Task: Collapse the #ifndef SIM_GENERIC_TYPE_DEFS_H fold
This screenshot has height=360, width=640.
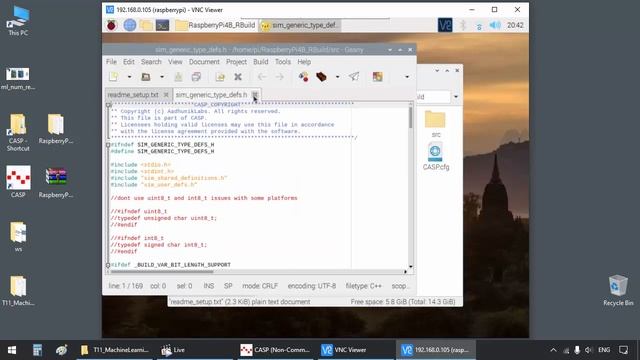Action: 108,144
